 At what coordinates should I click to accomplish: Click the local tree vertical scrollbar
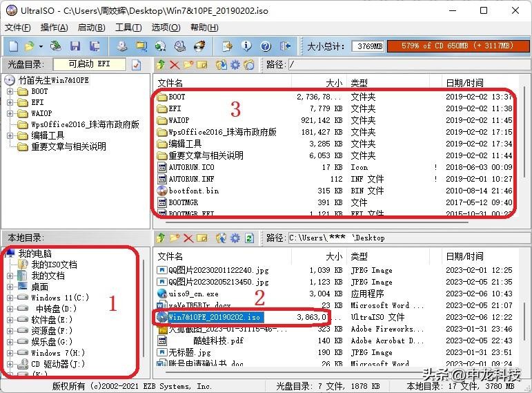144,308
